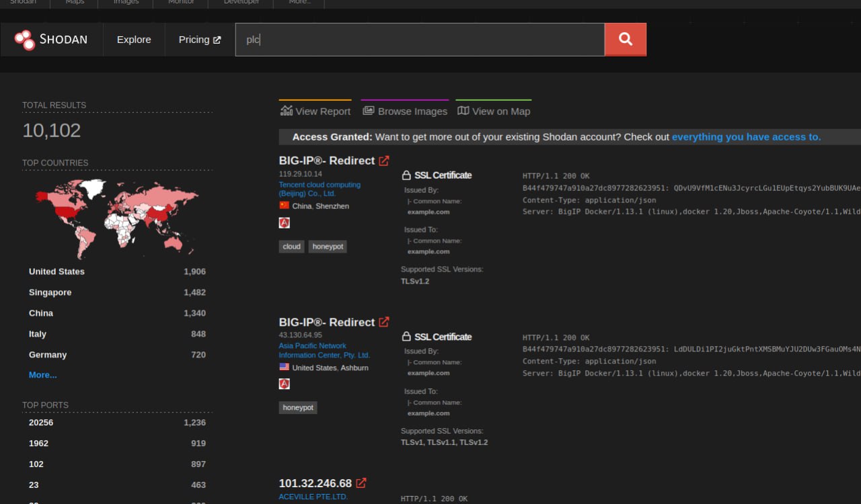Filter by port 20256
This screenshot has width=861, height=504.
coord(41,423)
